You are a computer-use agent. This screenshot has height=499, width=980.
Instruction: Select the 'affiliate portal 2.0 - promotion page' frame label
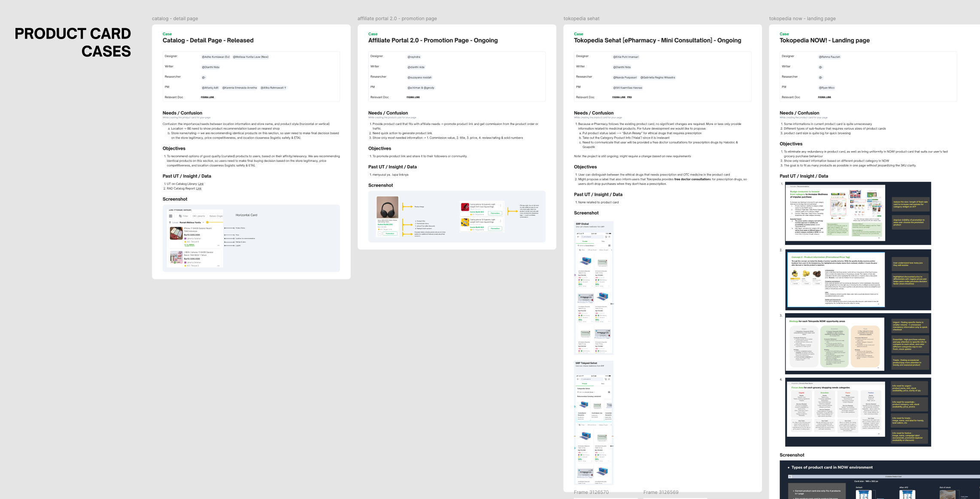pyautogui.click(x=397, y=19)
